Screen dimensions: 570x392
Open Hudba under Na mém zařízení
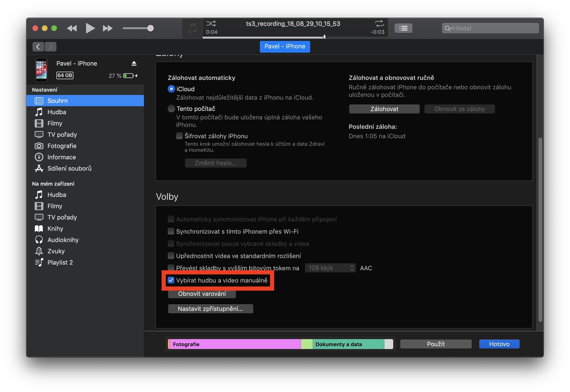point(85,195)
